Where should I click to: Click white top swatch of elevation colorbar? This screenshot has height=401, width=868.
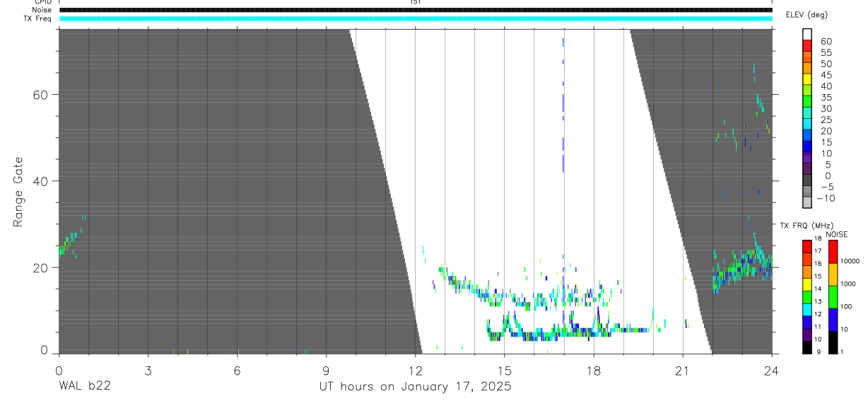(807, 34)
